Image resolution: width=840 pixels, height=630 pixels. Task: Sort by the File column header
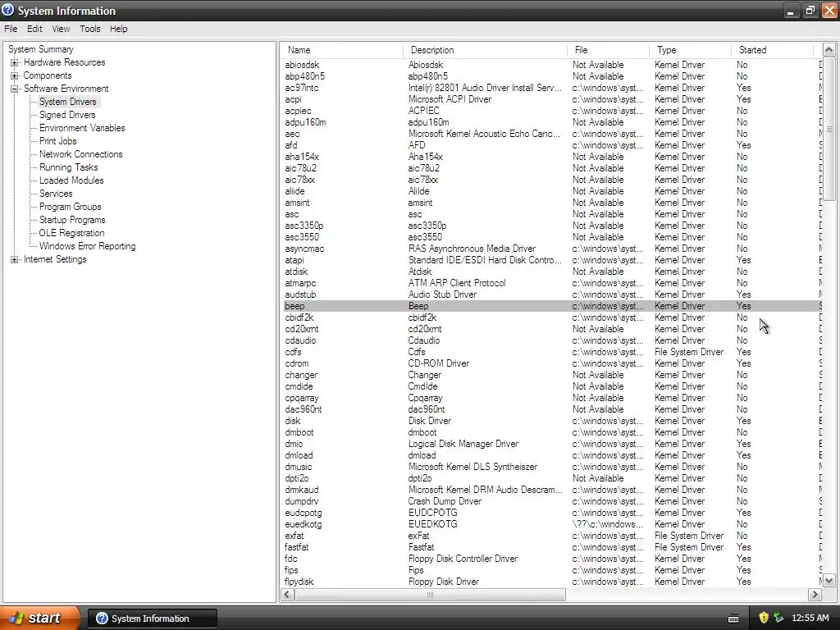pos(608,50)
